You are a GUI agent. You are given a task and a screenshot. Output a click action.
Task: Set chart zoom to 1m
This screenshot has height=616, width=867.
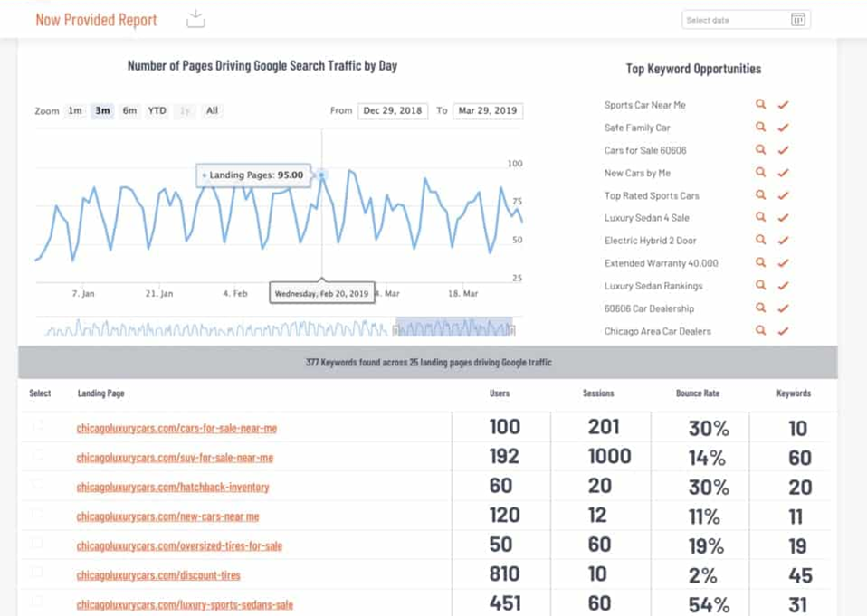click(x=74, y=111)
